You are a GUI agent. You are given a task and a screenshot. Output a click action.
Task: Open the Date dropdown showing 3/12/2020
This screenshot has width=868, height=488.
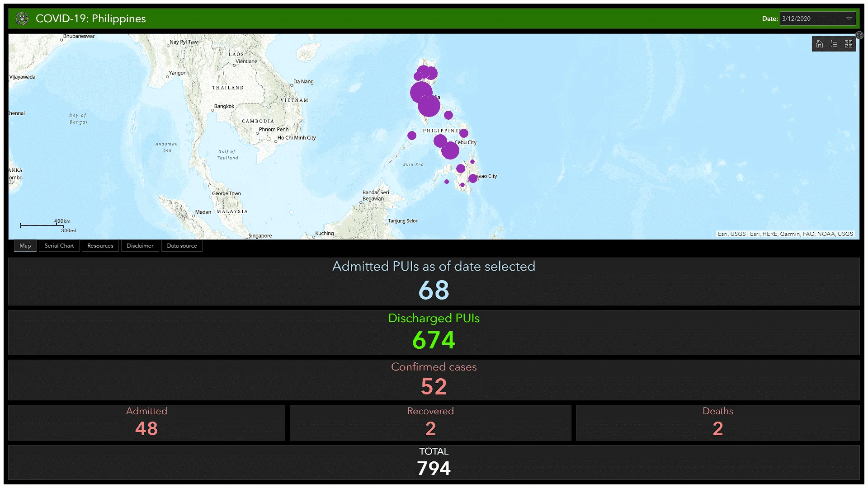(817, 19)
